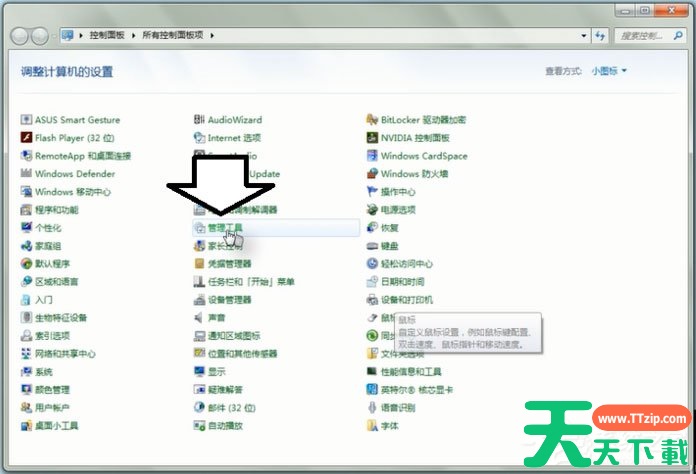Open the 设备和打印机 icon

[372, 300]
